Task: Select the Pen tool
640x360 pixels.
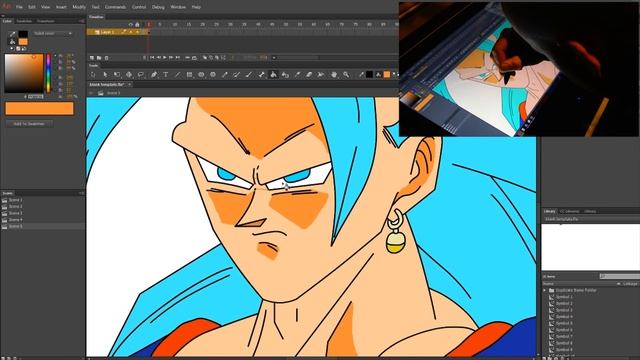Action: tap(154, 75)
